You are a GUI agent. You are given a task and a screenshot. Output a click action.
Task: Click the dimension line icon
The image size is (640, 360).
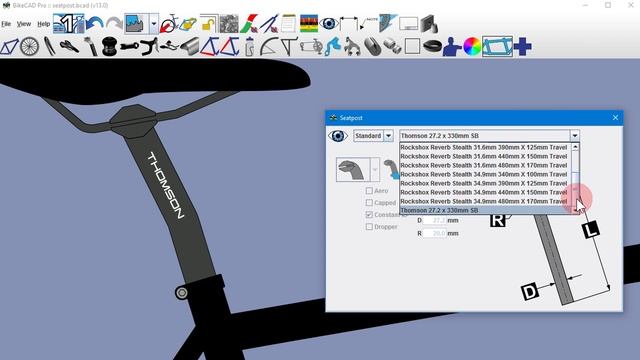click(x=349, y=24)
